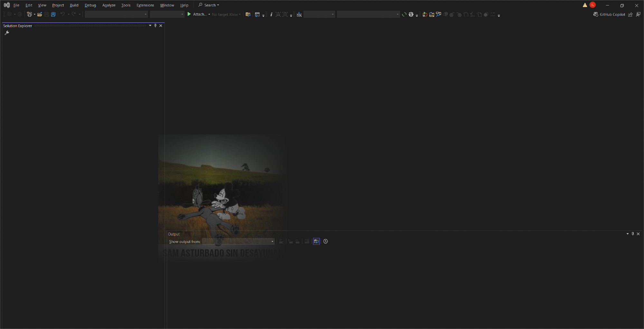Image resolution: width=644 pixels, height=329 pixels.
Task: Toggle auto-hide pin on Output panel
Action: pyautogui.click(x=633, y=234)
